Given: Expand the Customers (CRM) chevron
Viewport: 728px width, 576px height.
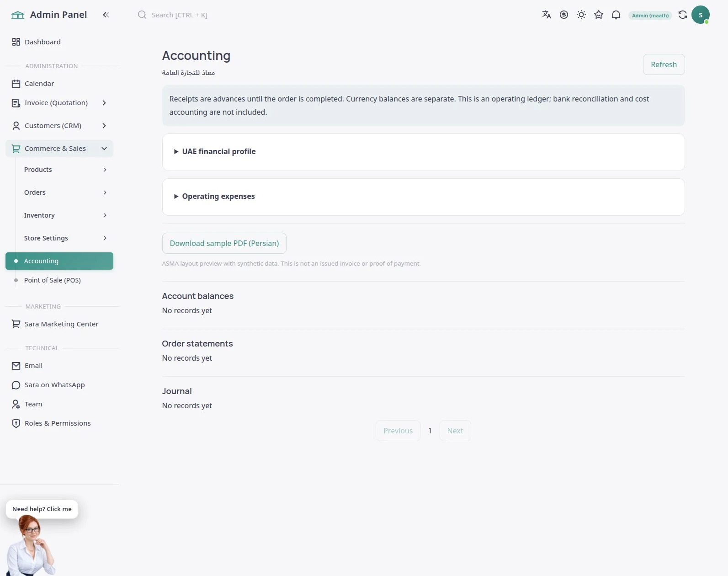Looking at the screenshot, I should (x=104, y=126).
